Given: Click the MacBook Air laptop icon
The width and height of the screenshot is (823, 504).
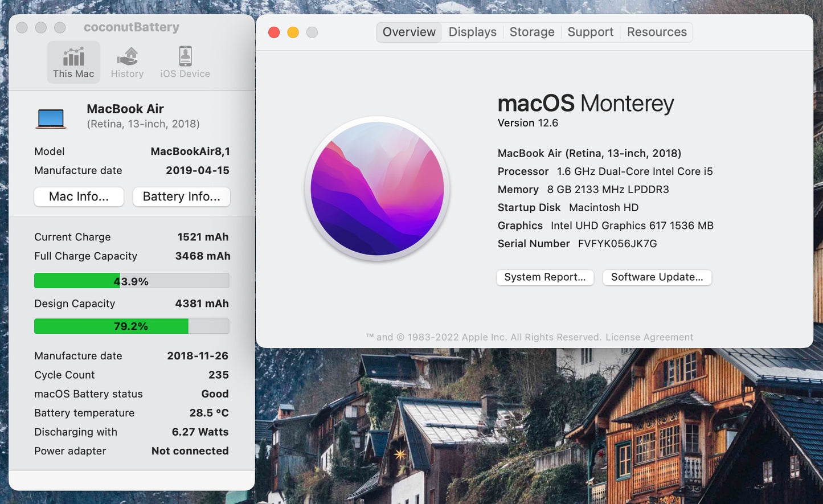Looking at the screenshot, I should click(51, 118).
